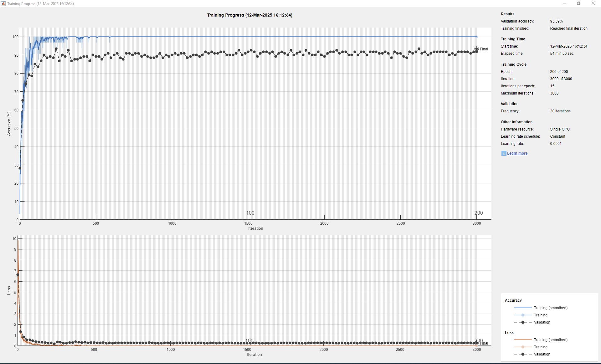Viewport: 601px width, 364px height.
Task: Click Accuracy legend's Training (smoothed) line sample
Action: (523, 308)
